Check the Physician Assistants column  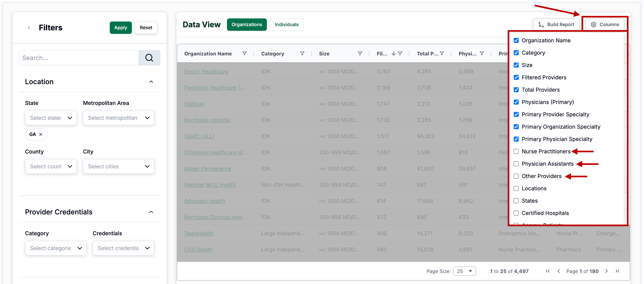click(516, 164)
